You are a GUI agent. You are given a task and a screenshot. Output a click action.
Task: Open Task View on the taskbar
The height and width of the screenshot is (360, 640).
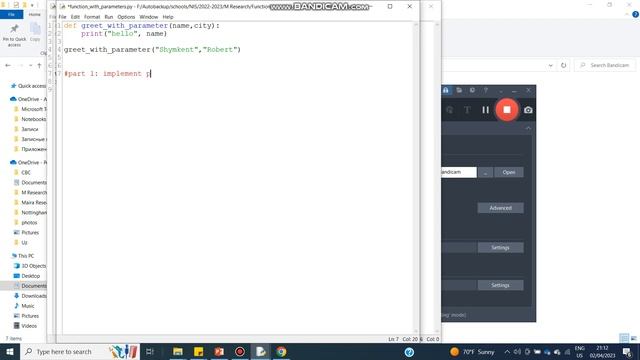point(149,351)
